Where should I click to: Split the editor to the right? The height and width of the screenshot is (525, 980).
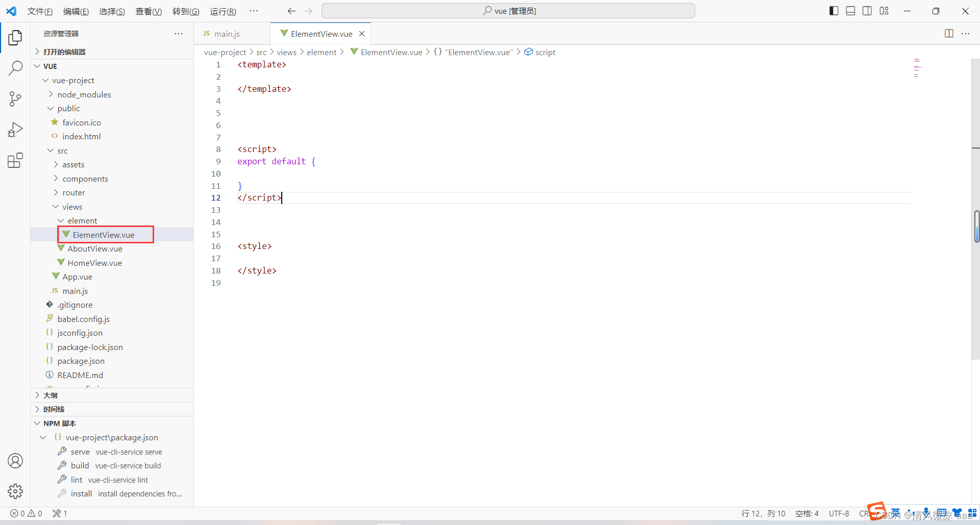click(949, 33)
